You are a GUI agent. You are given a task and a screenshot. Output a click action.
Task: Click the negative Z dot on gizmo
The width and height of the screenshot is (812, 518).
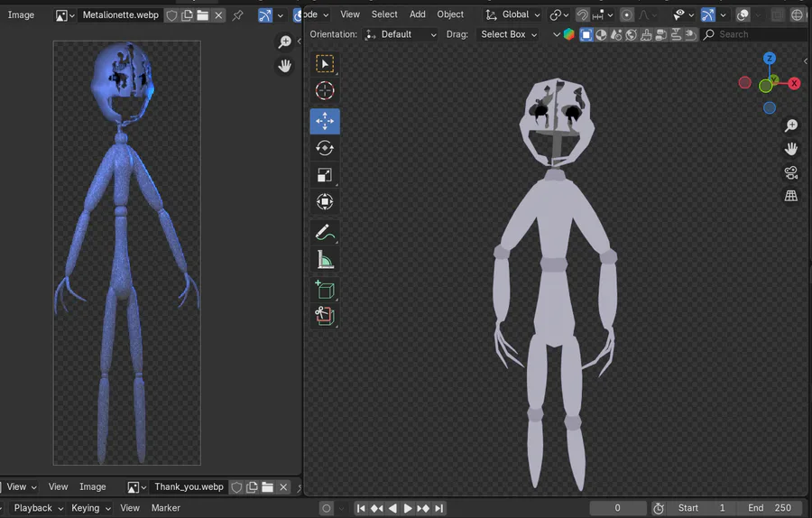(770, 107)
